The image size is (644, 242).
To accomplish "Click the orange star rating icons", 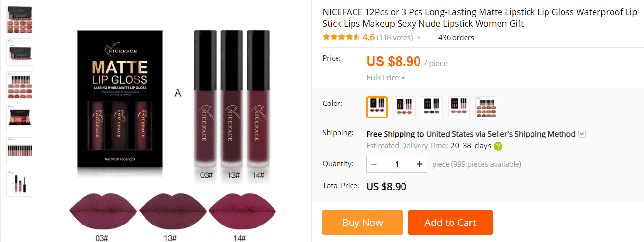I will (x=341, y=37).
